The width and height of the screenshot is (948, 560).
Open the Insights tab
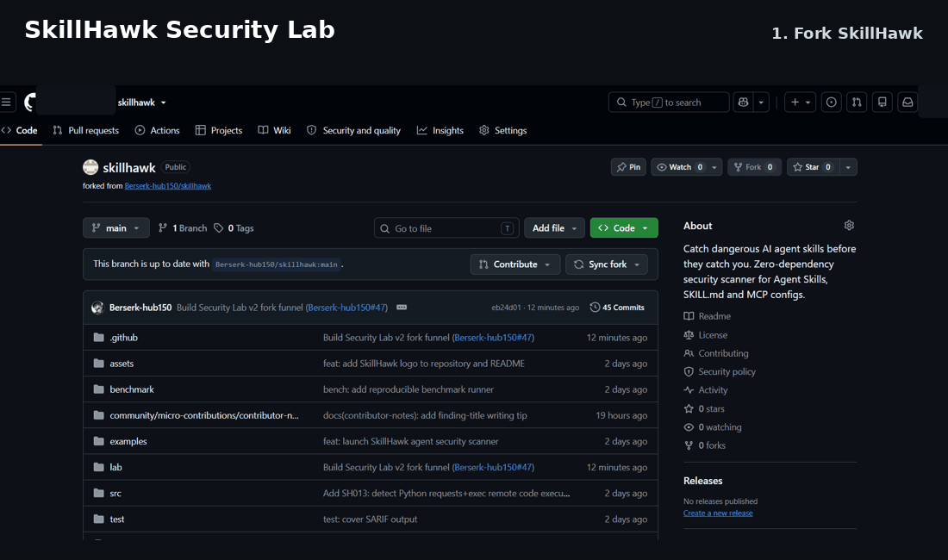pyautogui.click(x=440, y=130)
